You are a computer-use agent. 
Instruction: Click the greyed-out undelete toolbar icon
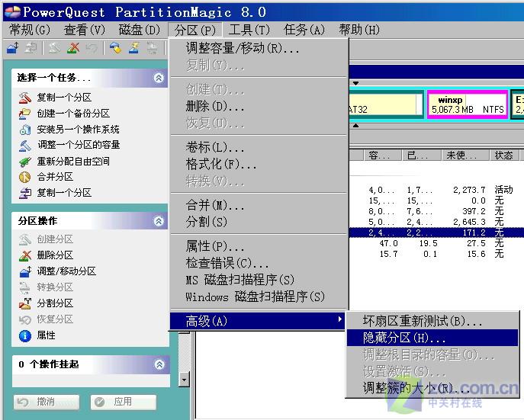[92, 48]
